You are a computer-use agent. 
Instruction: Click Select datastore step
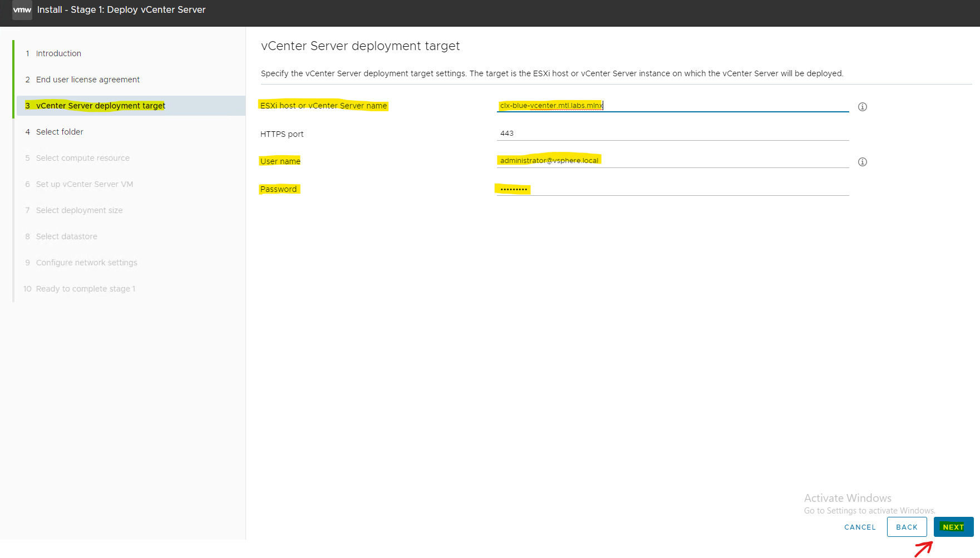(67, 236)
